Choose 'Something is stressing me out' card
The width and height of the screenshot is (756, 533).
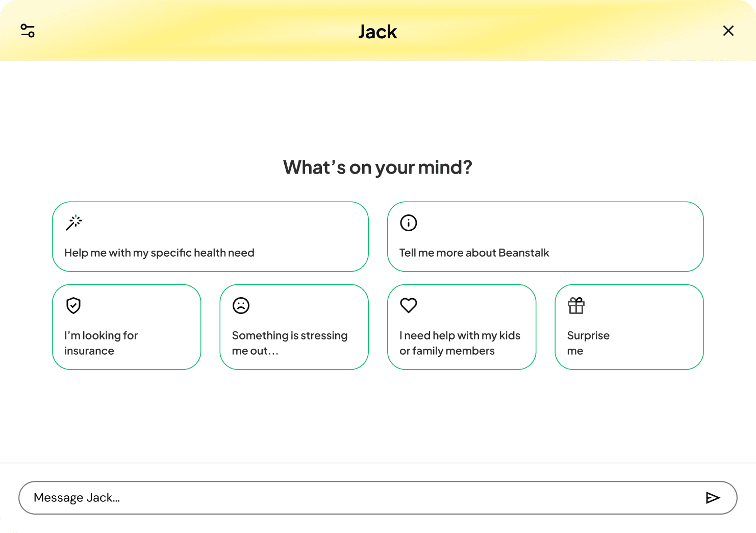tap(294, 327)
